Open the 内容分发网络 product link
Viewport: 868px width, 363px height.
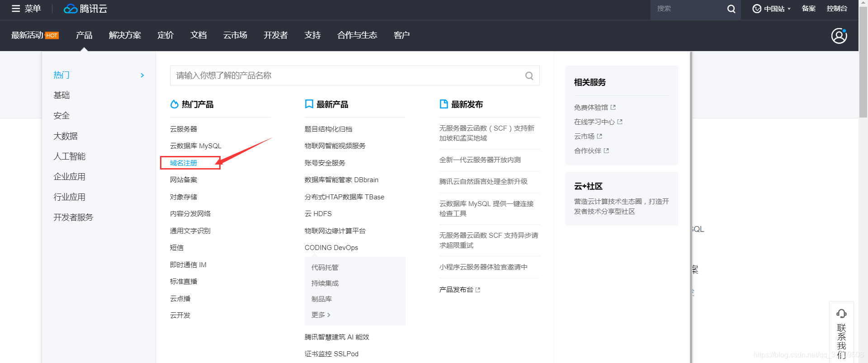[x=190, y=214]
